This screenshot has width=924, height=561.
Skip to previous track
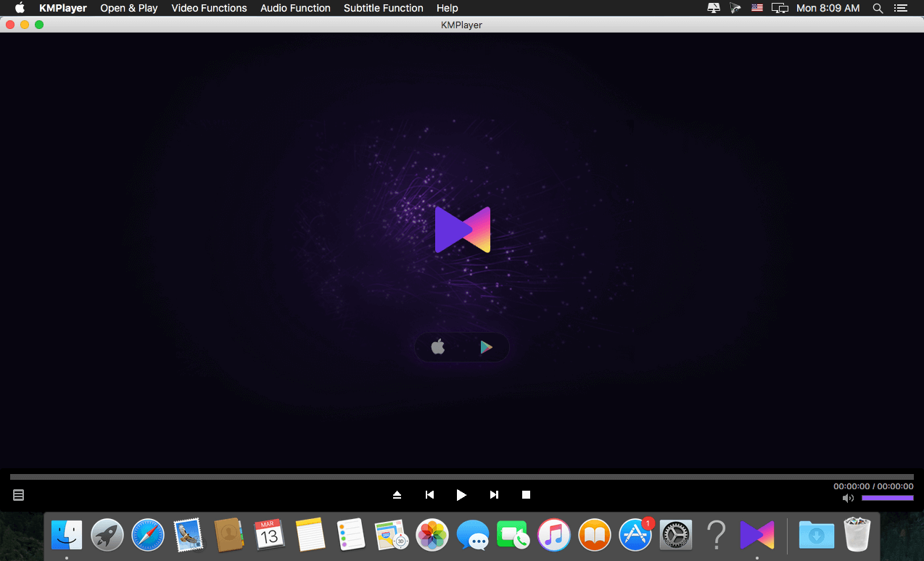[429, 495]
